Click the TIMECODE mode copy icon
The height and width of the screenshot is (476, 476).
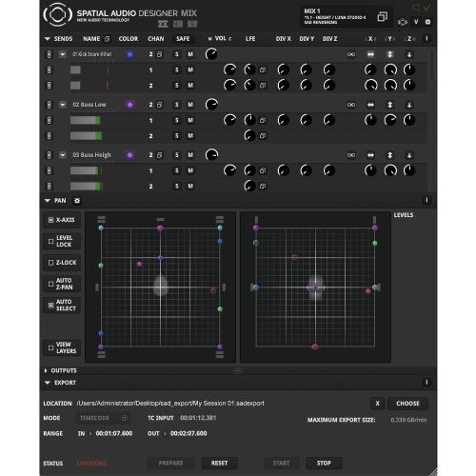[x=124, y=418]
